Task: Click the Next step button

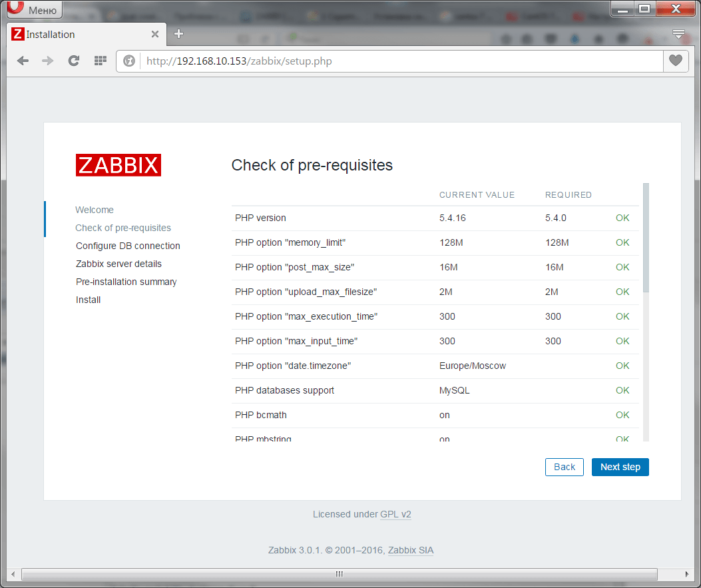Action: 620,467
